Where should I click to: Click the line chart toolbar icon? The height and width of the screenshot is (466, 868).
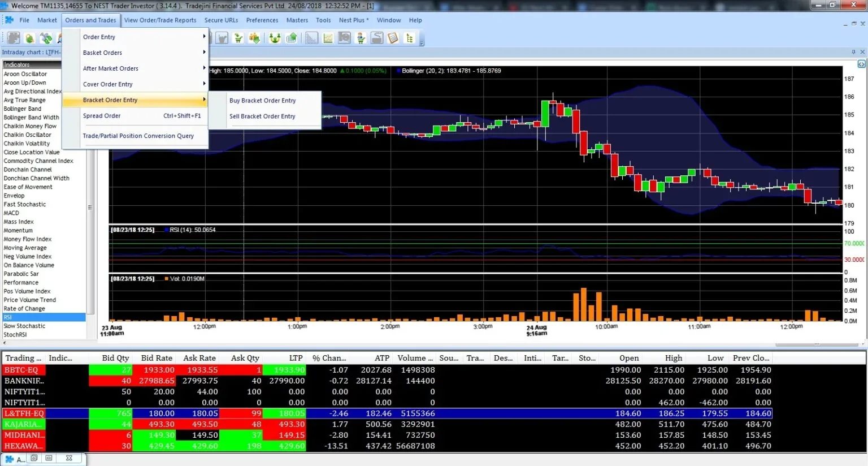[328, 38]
